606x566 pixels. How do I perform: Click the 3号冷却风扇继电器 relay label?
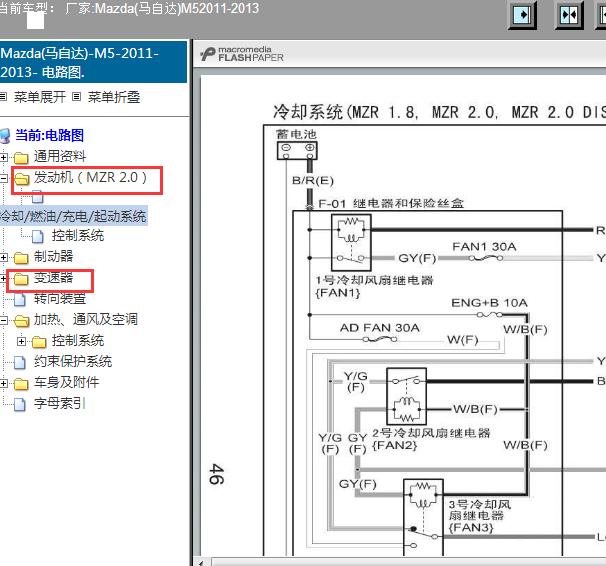[480, 516]
